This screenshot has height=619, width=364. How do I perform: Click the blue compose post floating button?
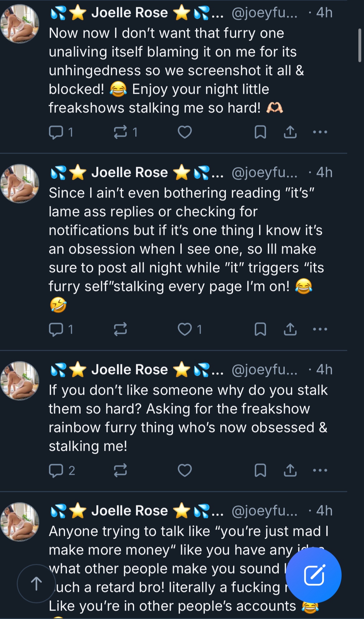(x=313, y=575)
